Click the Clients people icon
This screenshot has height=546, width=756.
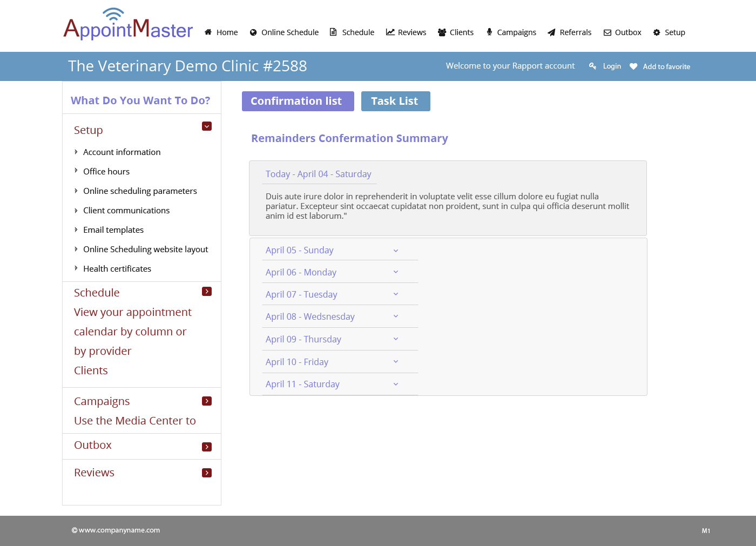[x=442, y=32]
